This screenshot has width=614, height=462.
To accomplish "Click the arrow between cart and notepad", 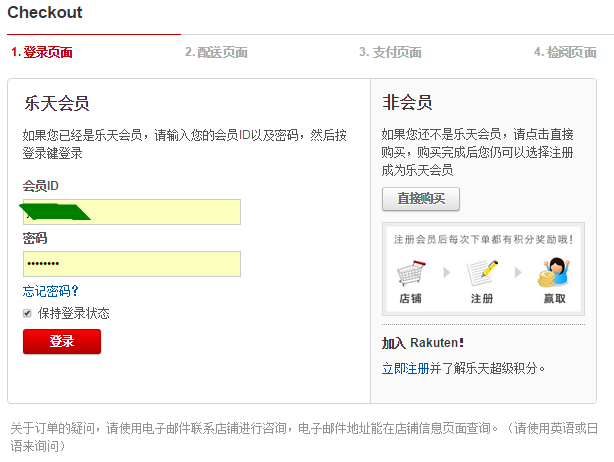I will pos(446,272).
